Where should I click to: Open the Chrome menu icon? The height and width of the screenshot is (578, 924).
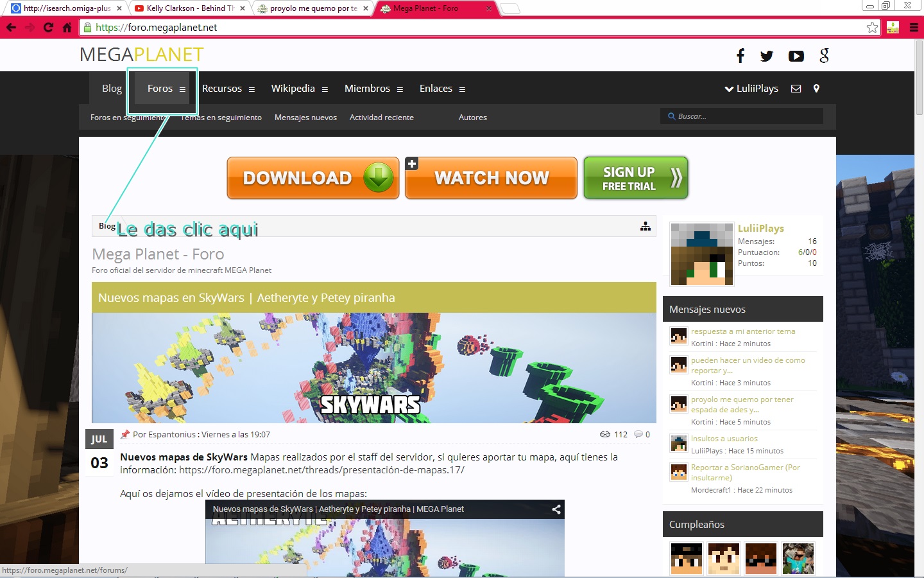(914, 27)
